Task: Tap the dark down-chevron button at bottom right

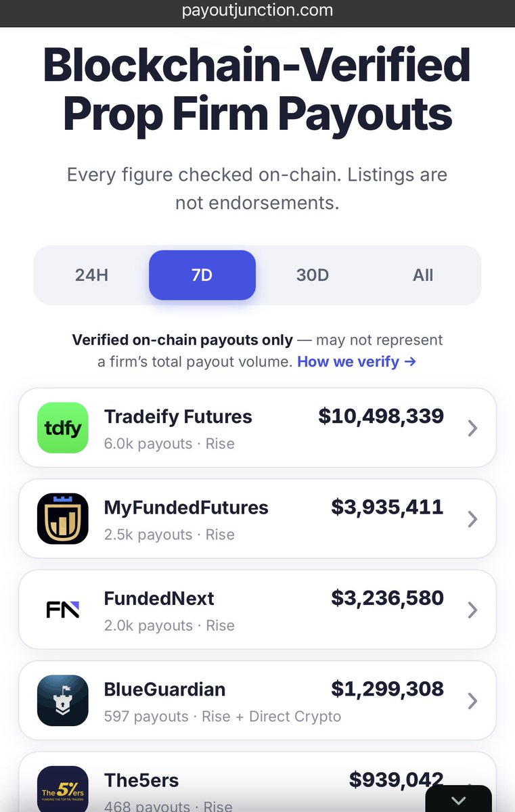Action: click(458, 800)
